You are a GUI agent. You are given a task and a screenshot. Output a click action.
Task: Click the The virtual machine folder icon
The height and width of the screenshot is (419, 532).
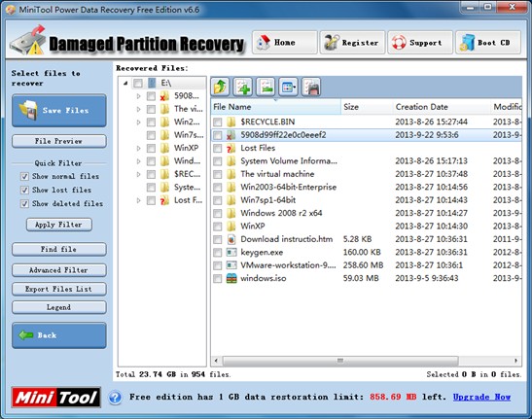pyautogui.click(x=231, y=174)
